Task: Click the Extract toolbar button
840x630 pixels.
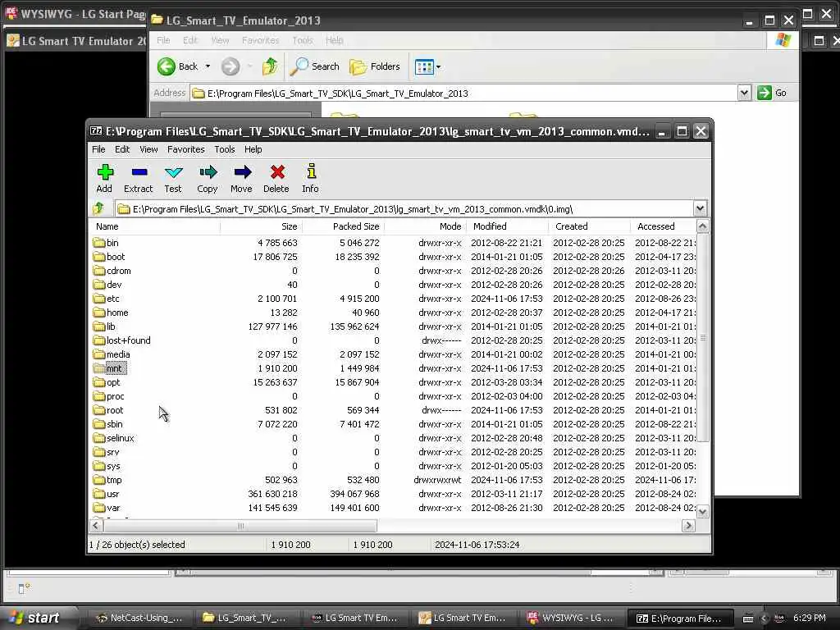Action: click(138, 178)
